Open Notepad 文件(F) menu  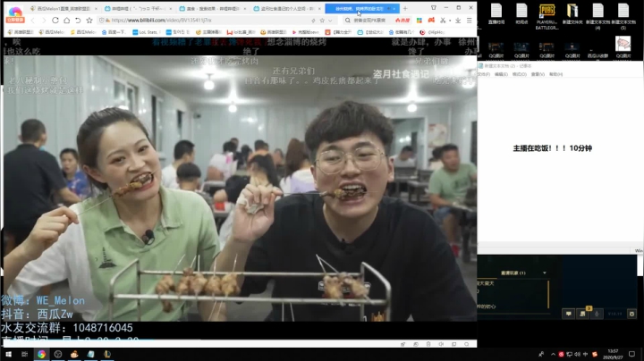click(484, 74)
